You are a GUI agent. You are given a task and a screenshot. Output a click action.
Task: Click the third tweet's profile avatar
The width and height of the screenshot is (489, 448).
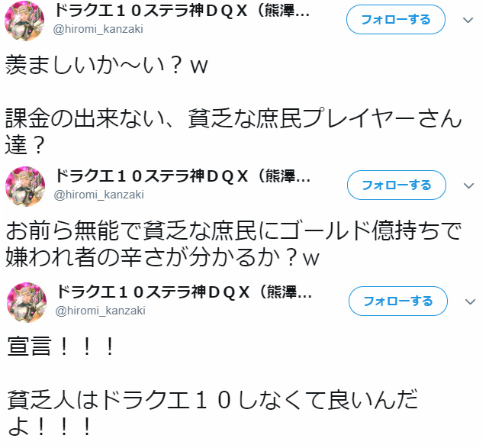[x=27, y=302]
